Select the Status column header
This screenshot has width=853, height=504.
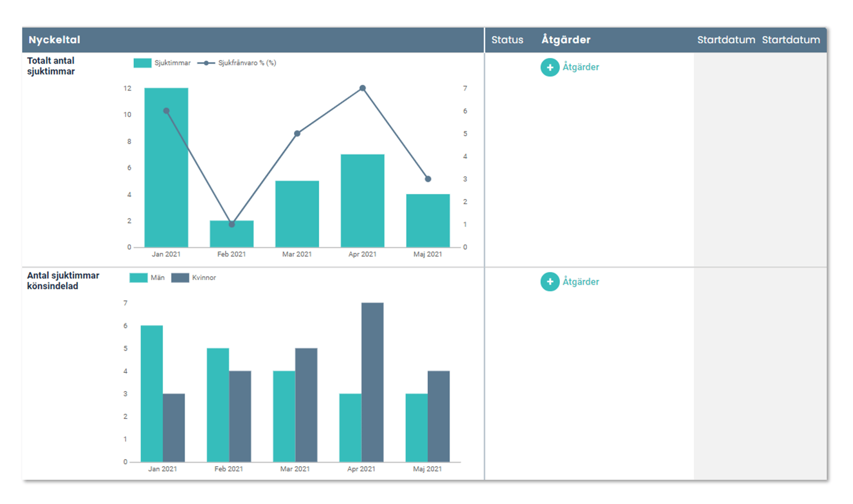(507, 40)
